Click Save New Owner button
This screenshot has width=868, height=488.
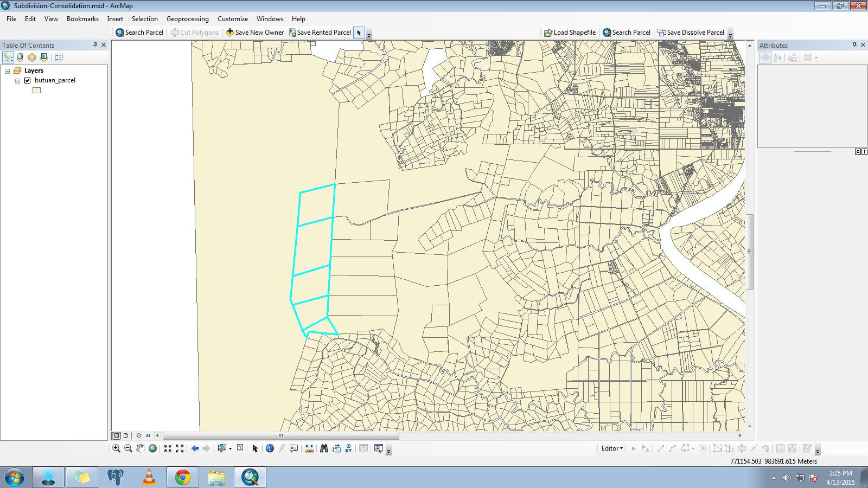coord(255,33)
